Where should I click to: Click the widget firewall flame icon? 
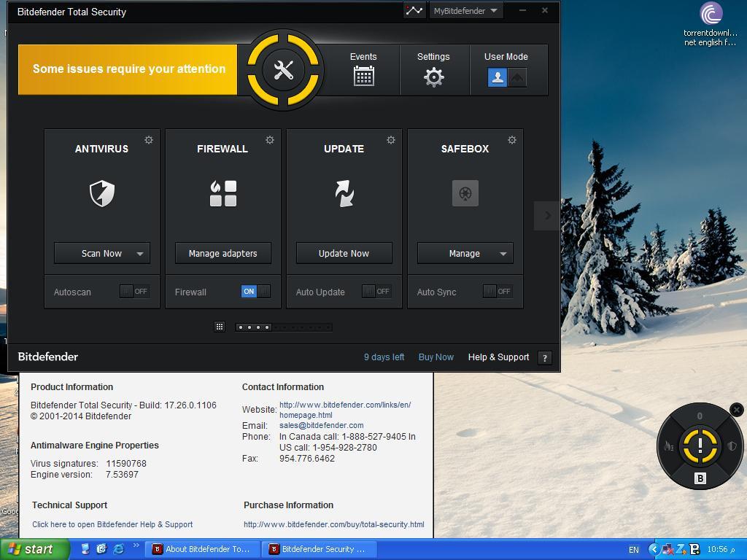[x=668, y=446]
